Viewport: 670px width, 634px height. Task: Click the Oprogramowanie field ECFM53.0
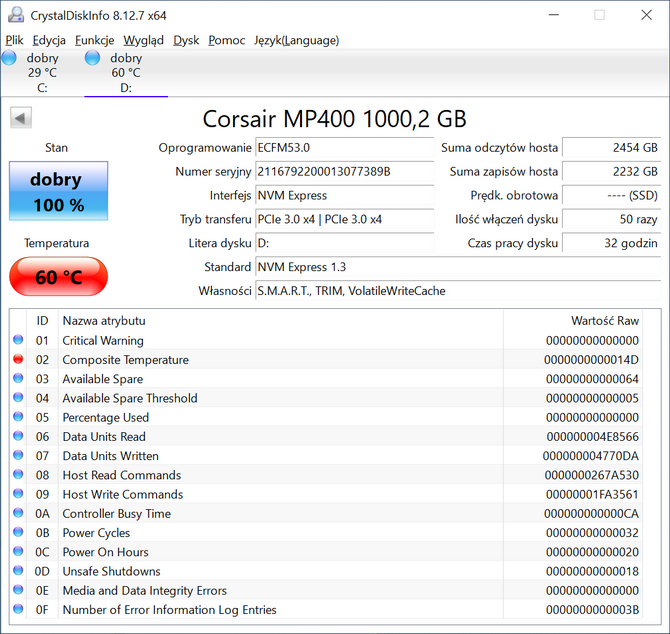pos(344,148)
